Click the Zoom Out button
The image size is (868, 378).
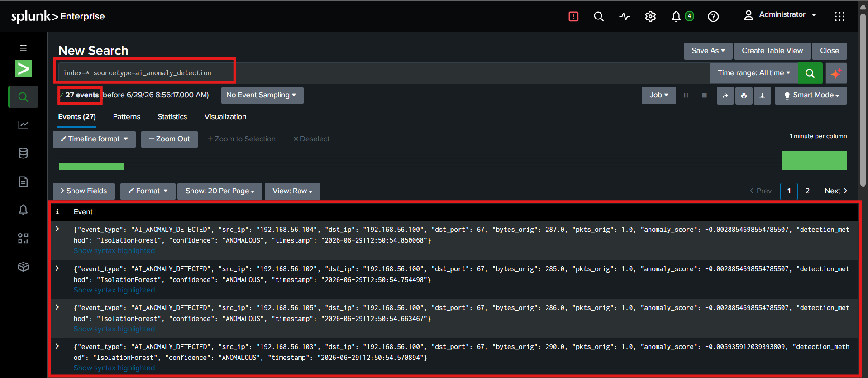point(169,139)
